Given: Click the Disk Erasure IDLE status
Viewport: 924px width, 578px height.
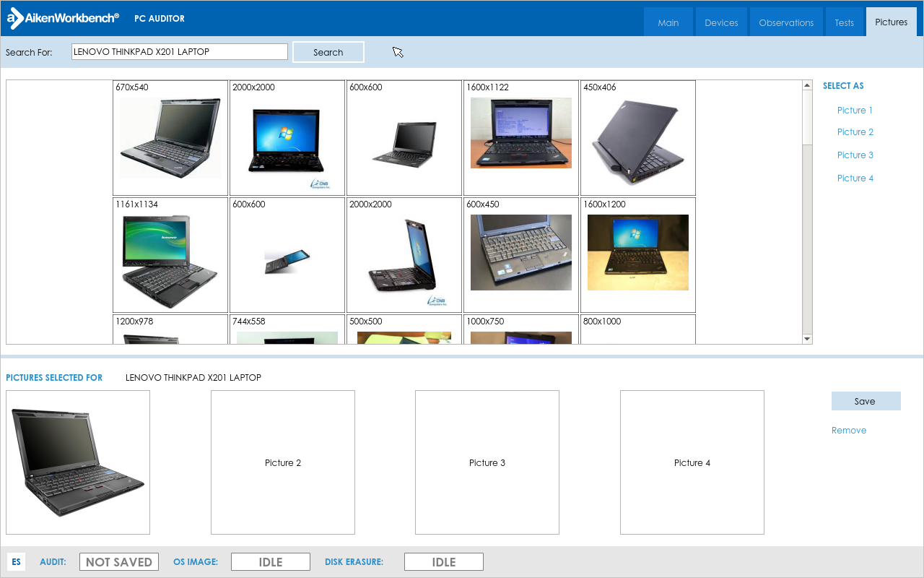Looking at the screenshot, I should click(x=444, y=561).
